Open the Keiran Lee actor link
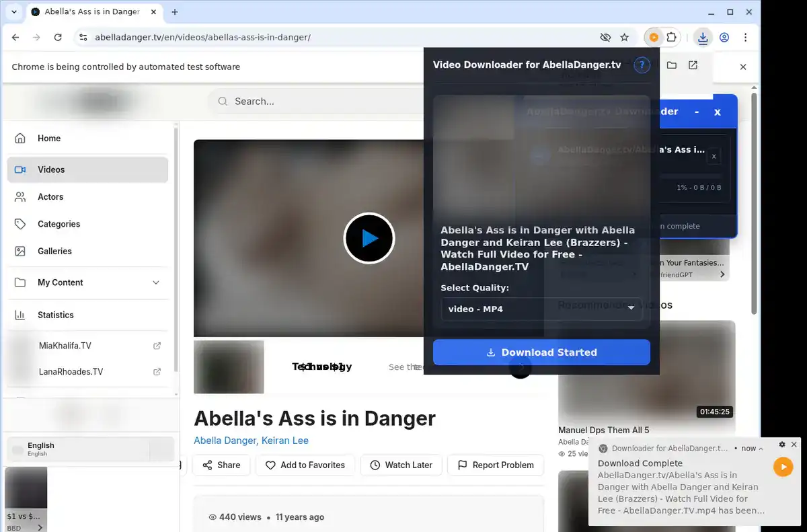Image resolution: width=807 pixels, height=532 pixels. point(284,441)
